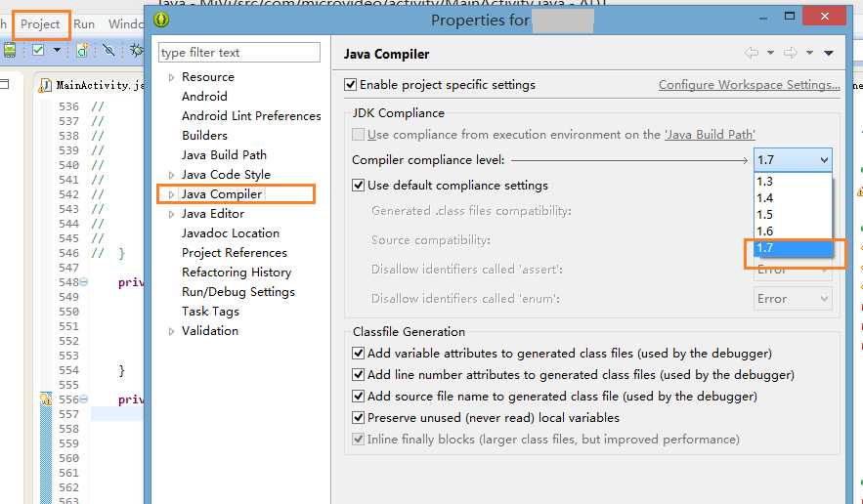Select Task Tags in the tree
863x504 pixels.
coord(210,312)
